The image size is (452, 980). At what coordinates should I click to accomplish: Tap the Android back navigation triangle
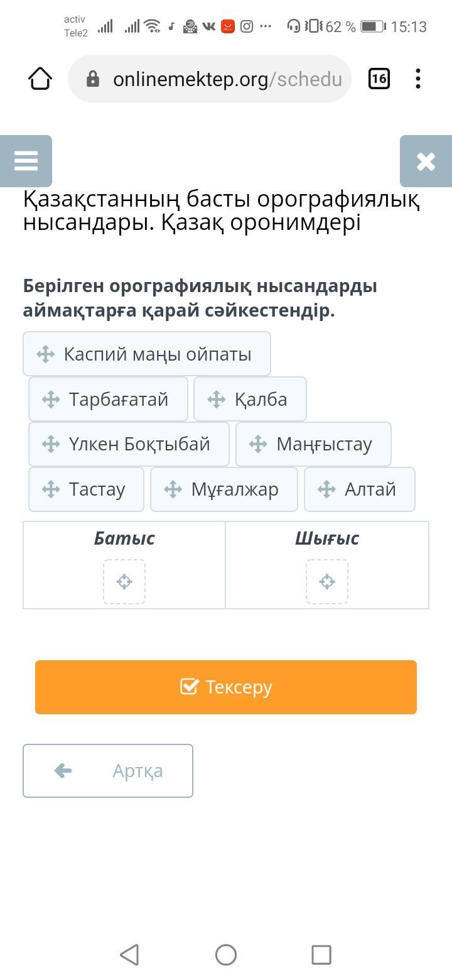coord(129,955)
